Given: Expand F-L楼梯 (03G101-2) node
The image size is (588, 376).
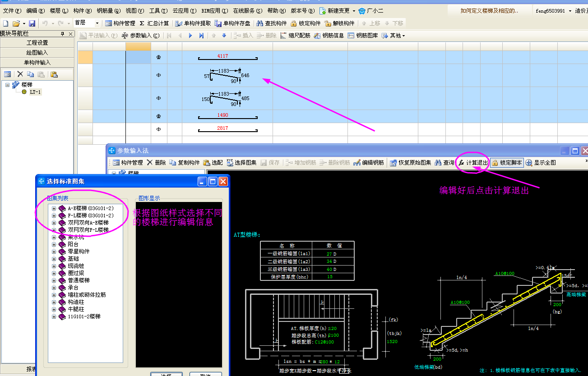Looking at the screenshot, I should point(54,216).
